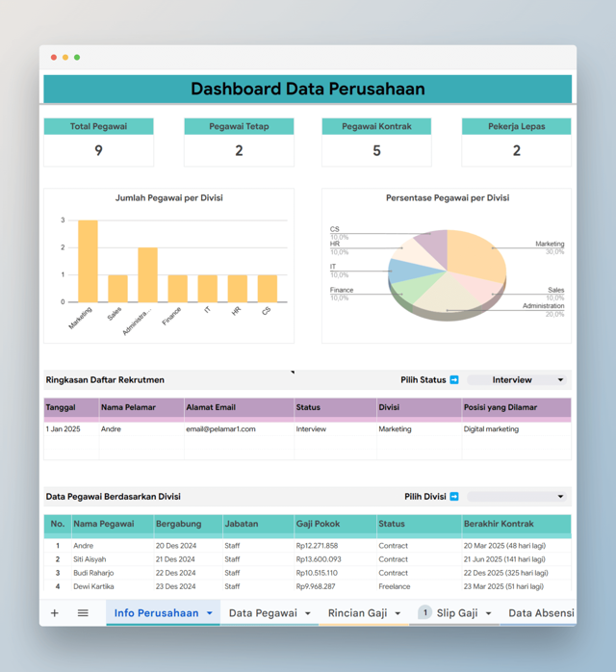Expand the Info Perusahaan tab menu arrow
Viewport: 616px width, 672px height.
(x=210, y=613)
